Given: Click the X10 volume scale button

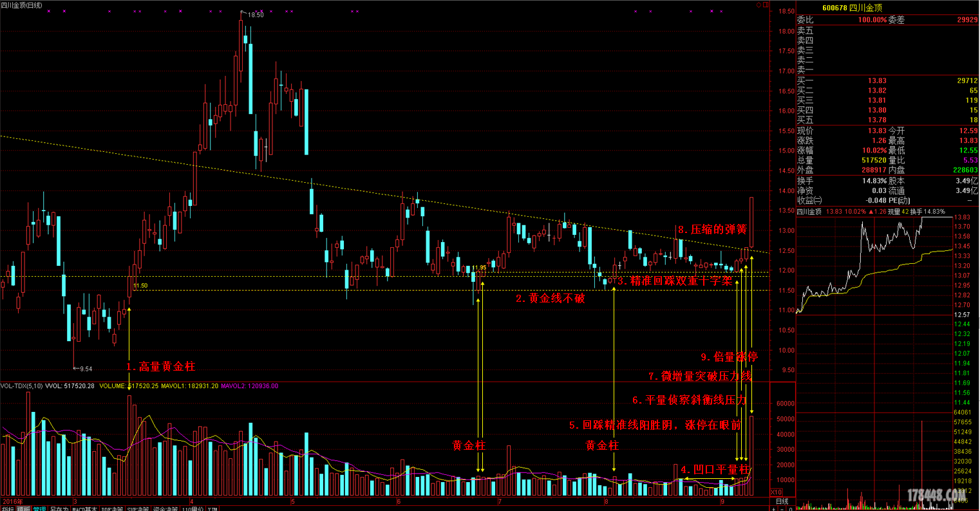Looking at the screenshot, I should pyautogui.click(x=776, y=492).
